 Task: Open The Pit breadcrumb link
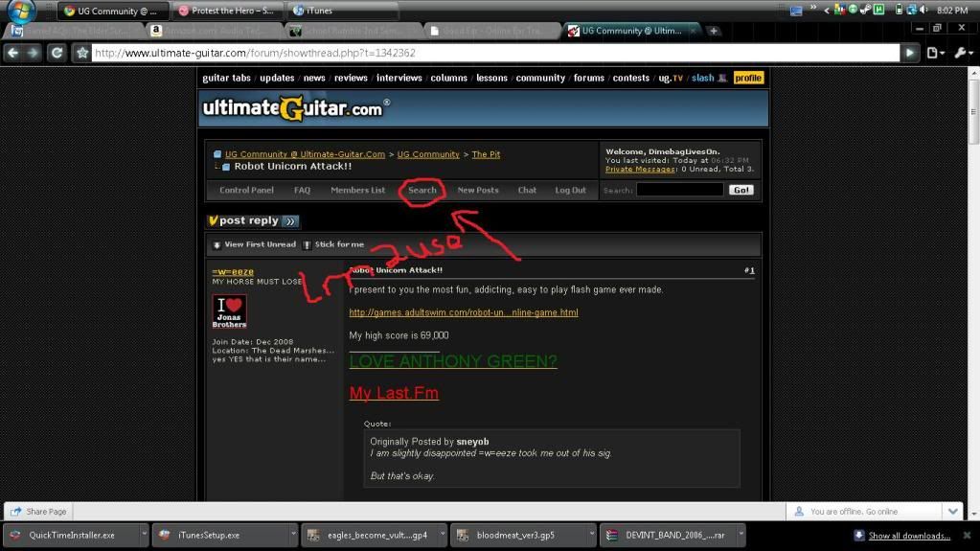[486, 154]
